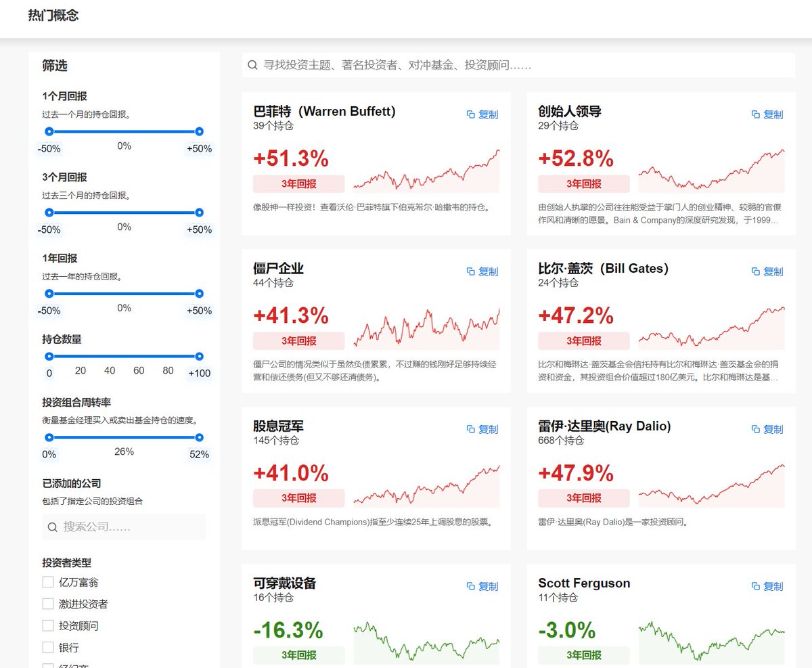Viewport: 812px width, 668px height.
Task: Click 比尔·盖茨 card return chart
Action: click(711, 328)
